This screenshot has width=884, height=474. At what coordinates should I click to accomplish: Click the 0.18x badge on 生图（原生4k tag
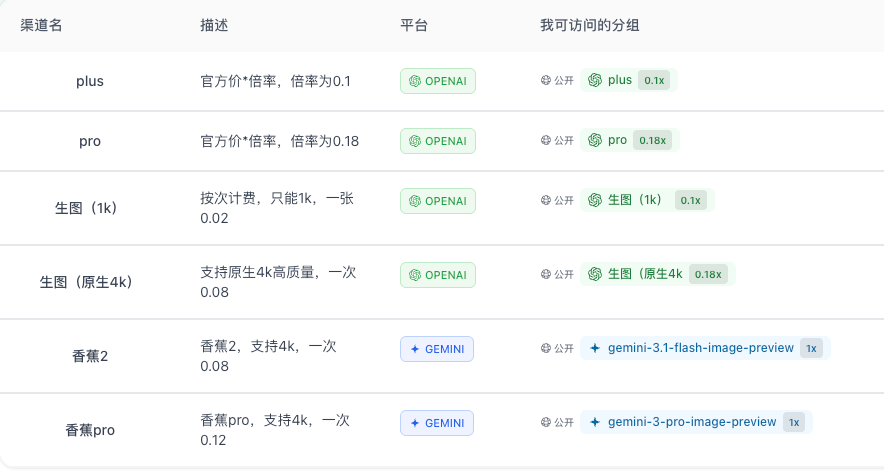[708, 274]
